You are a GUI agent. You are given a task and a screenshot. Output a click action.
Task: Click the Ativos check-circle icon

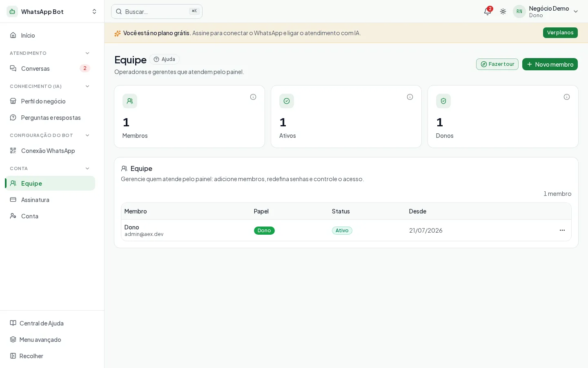tap(287, 101)
